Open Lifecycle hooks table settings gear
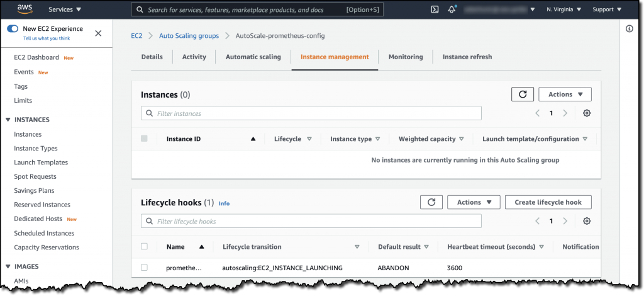The width and height of the screenshot is (644, 296). pyautogui.click(x=587, y=221)
